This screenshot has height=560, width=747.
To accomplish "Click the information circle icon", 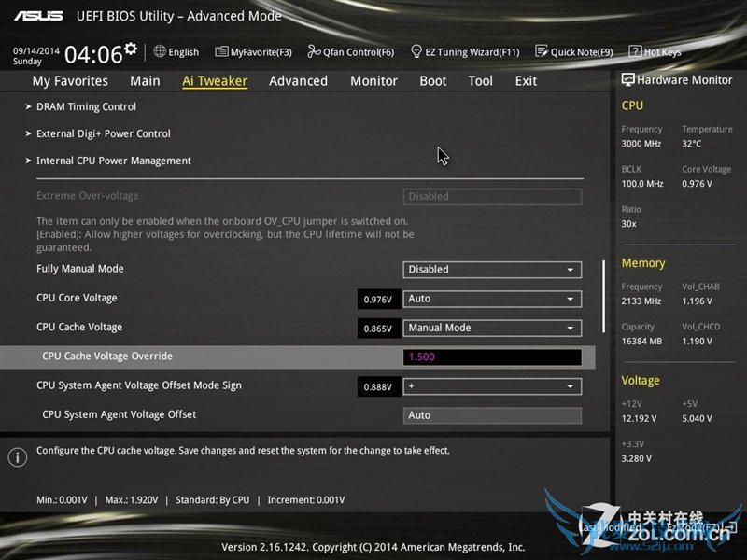I will pyautogui.click(x=18, y=457).
